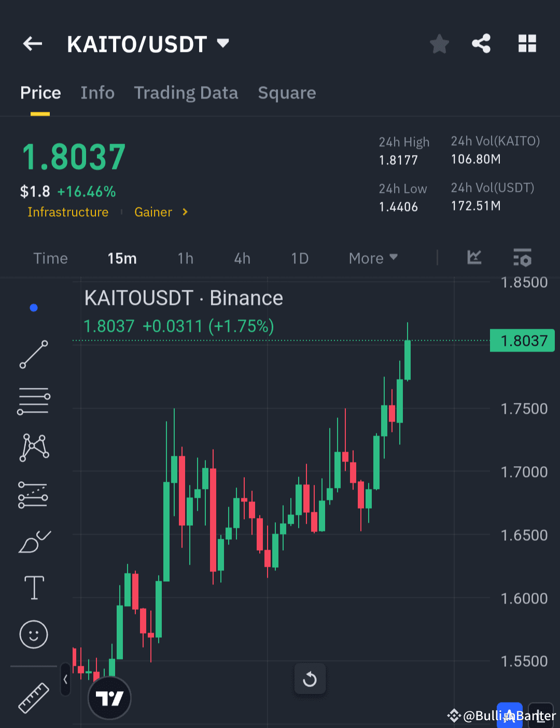The height and width of the screenshot is (728, 560).
Task: Tap the share icon
Action: click(481, 44)
